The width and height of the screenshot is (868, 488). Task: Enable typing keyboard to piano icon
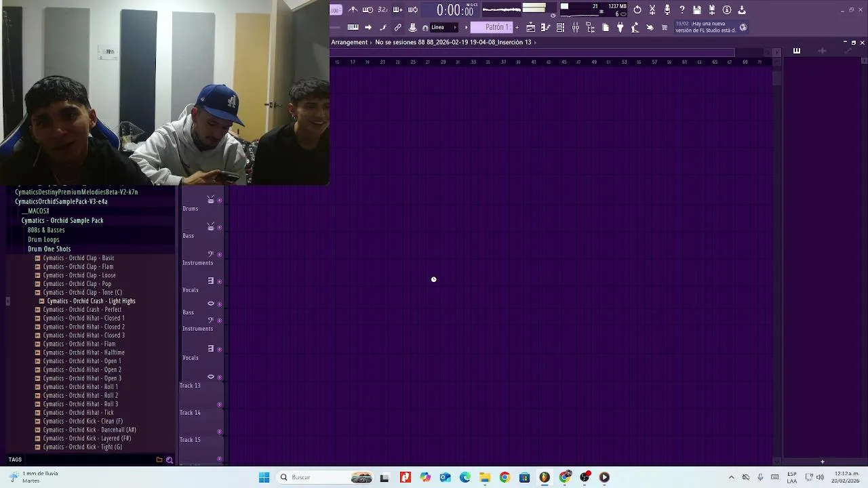coord(353,27)
